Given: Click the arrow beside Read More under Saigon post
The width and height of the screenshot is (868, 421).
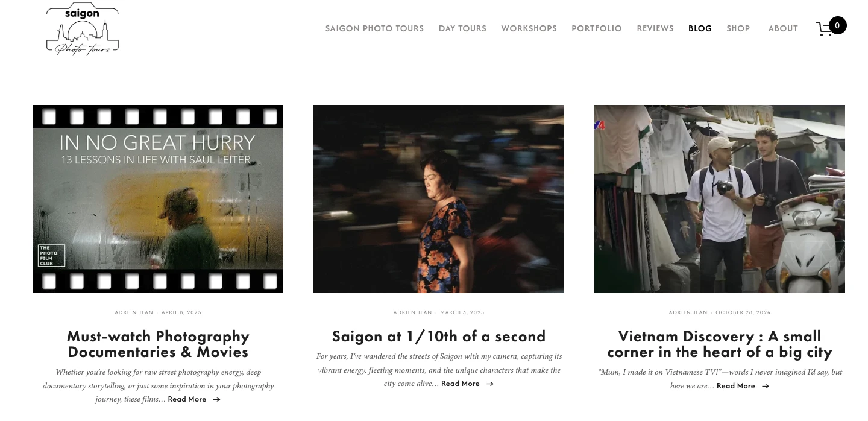Looking at the screenshot, I should [489, 384].
